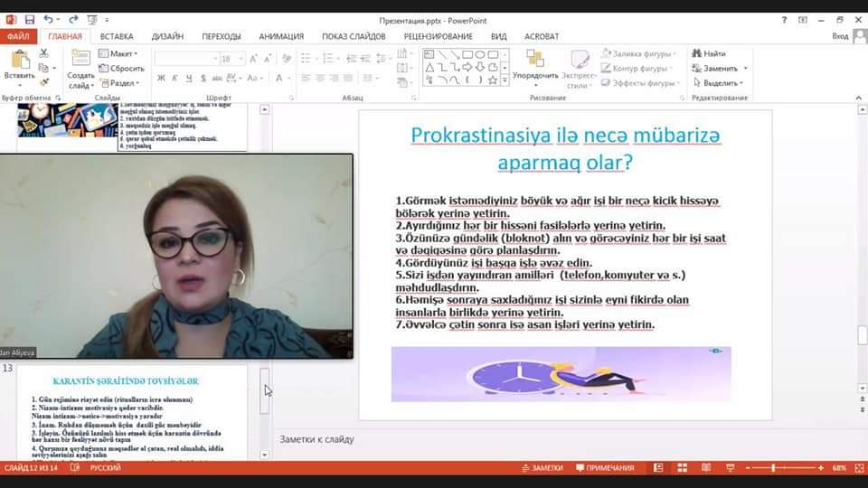868x488 pixels.
Task: Open the Выделить select dropdown
Action: tap(719, 83)
